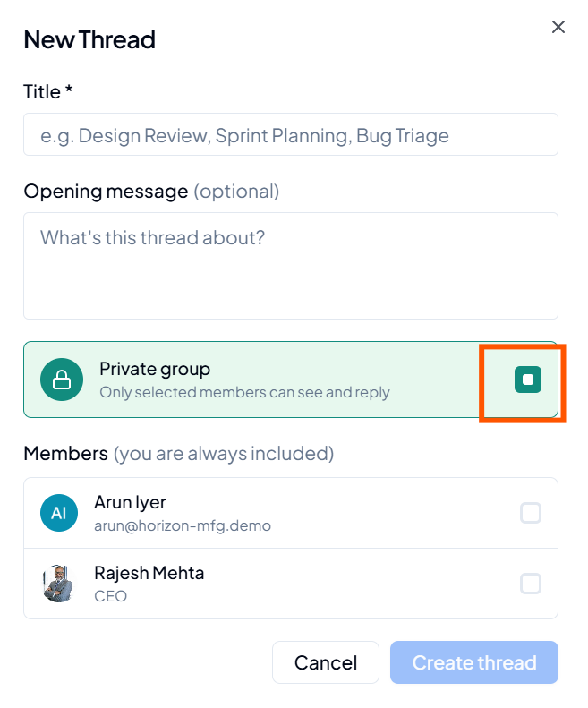Screen dimensions: 588x708
Task: Focus the thread Title input field
Action: coord(291,134)
